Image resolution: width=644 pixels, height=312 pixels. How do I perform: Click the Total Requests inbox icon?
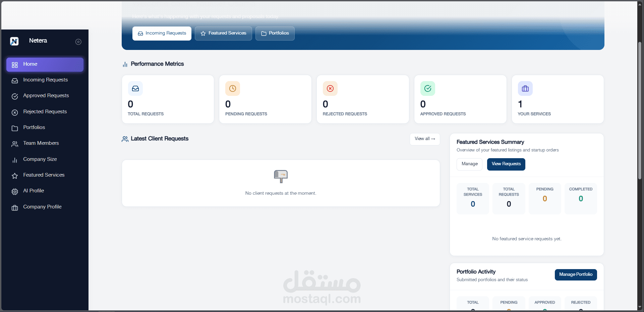click(135, 88)
